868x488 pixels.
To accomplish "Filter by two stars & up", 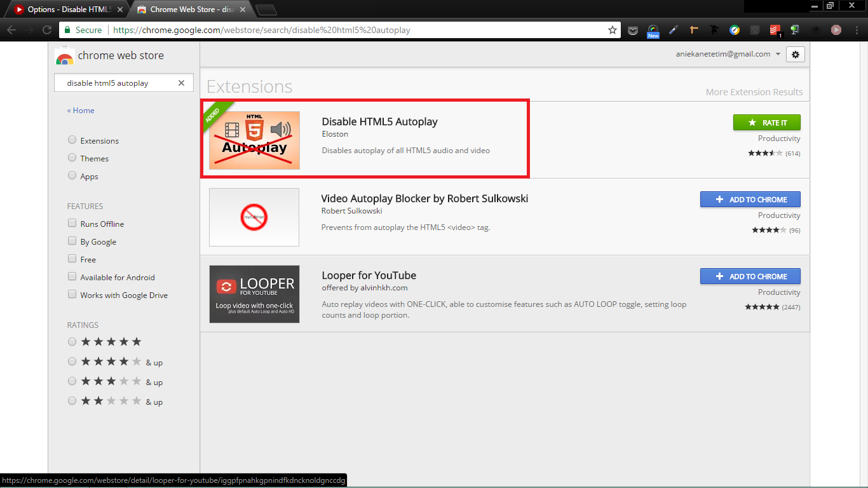I will (72, 401).
